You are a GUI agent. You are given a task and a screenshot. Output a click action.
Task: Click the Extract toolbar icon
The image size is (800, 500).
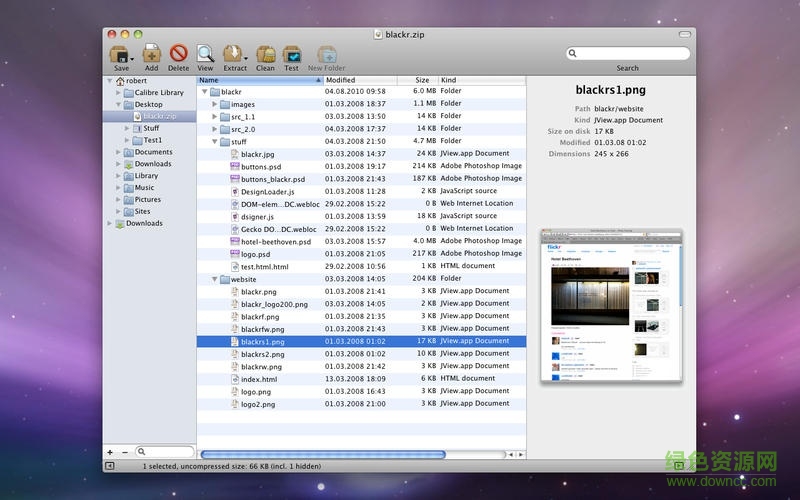234,54
